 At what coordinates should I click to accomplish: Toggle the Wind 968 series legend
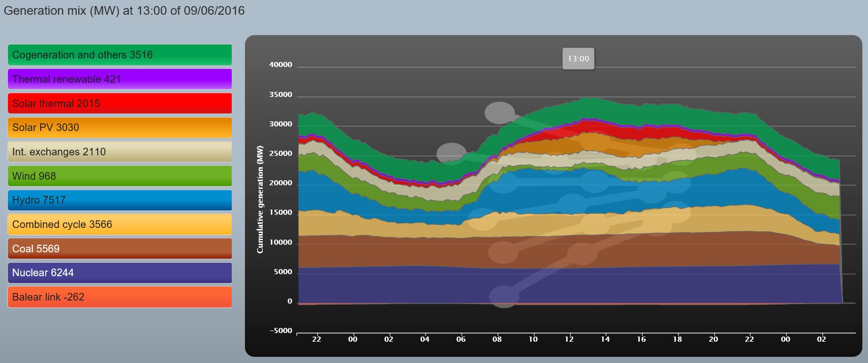119,176
